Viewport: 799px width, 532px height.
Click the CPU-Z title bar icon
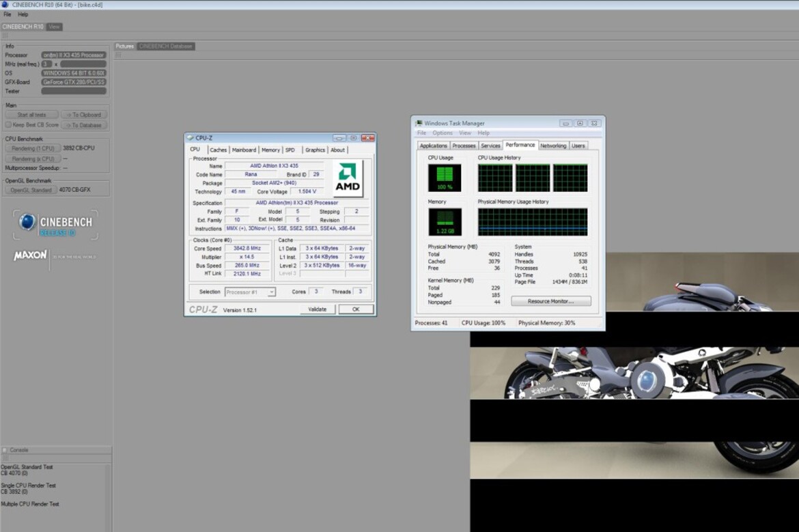[190, 137]
